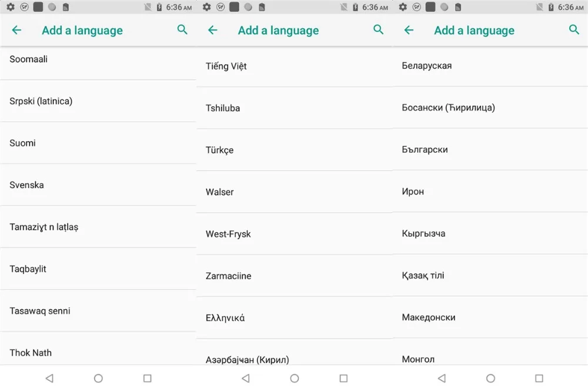Choose Zarmaciine from the list
The width and height of the screenshot is (588, 392).
click(295, 276)
